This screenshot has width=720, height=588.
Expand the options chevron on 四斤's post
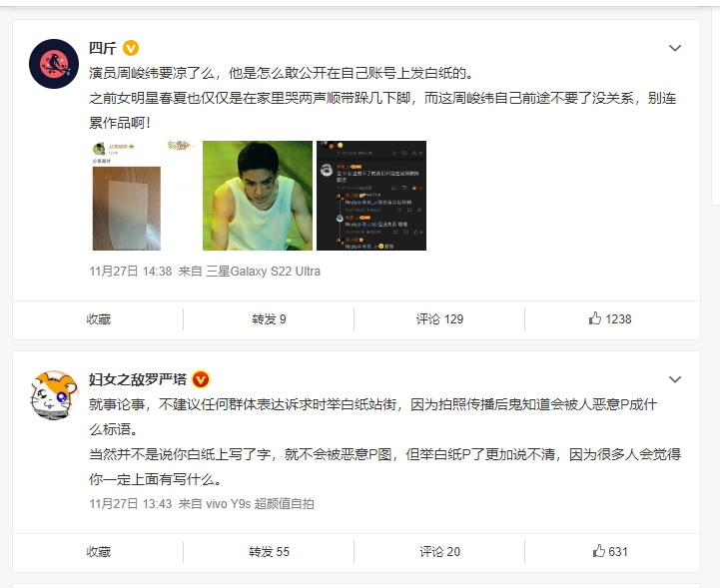[x=674, y=48]
